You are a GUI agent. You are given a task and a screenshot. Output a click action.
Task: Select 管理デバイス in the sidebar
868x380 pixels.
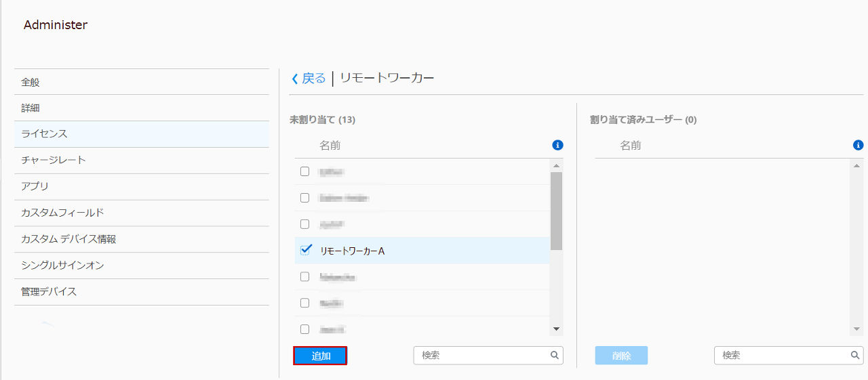pos(49,292)
